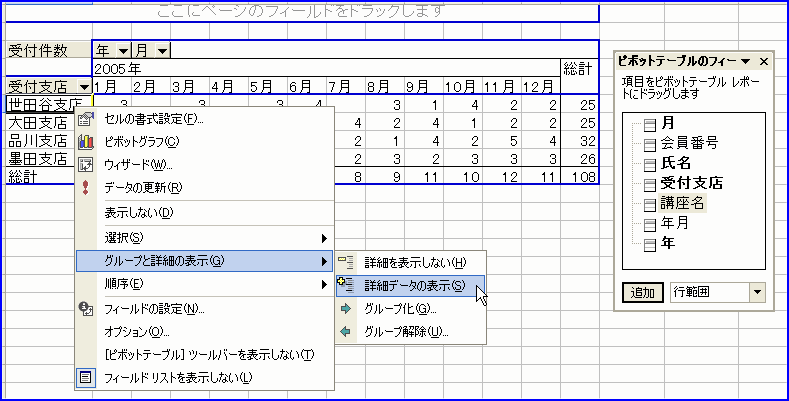Image resolution: width=789 pixels, height=401 pixels.
Task: Click the 7月 column header
Action: click(346, 87)
